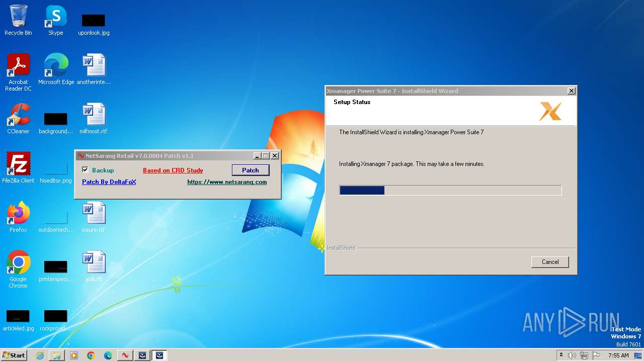Switch to NetSarang patch taskbar item
This screenshot has height=362, width=644.
coord(125,355)
